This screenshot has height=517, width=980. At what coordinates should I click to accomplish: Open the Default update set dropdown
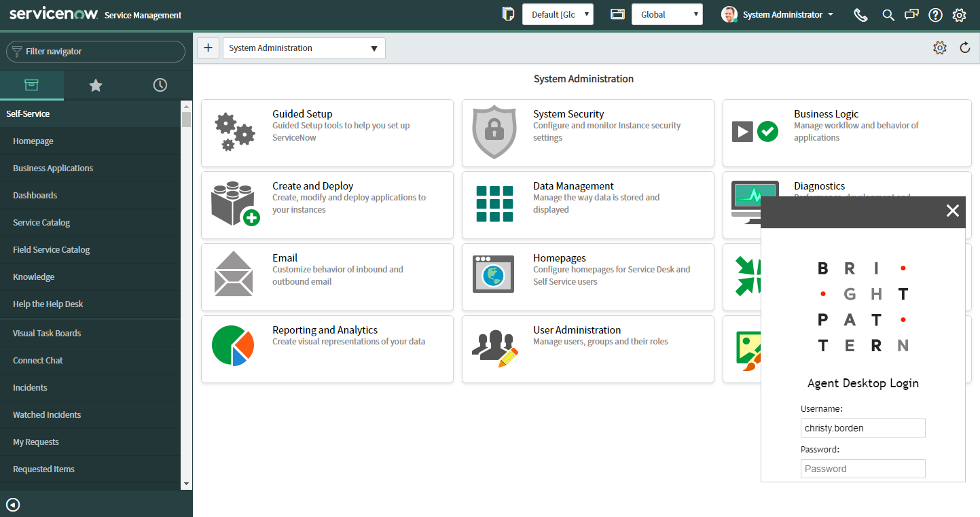pos(558,14)
